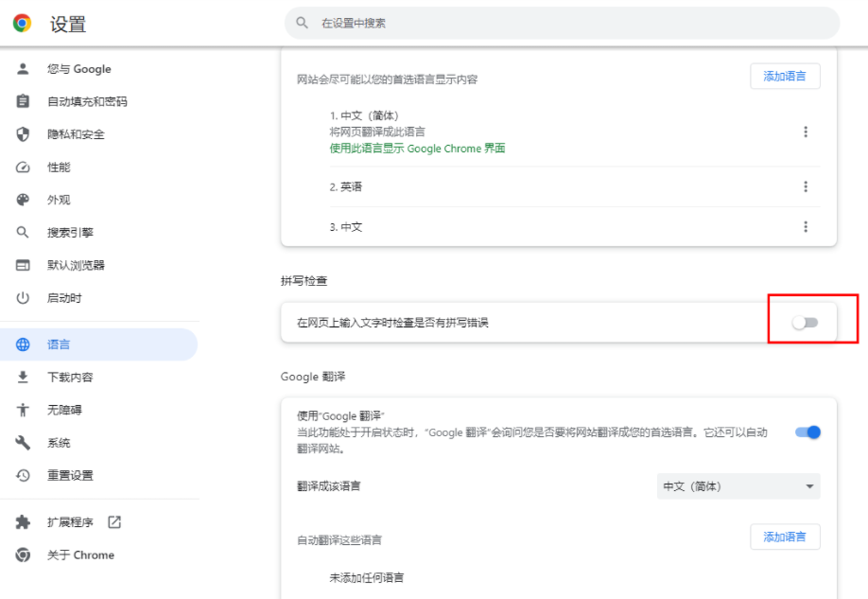The width and height of the screenshot is (868, 599).
Task: Click the reset clock icon for 重置设置
Action: click(23, 475)
